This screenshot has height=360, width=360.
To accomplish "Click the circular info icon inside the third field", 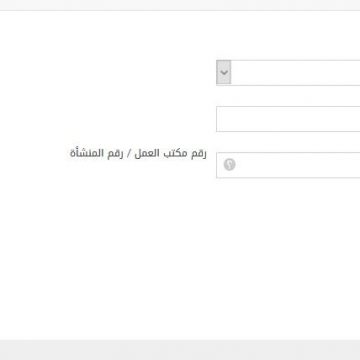I will click(229, 165).
